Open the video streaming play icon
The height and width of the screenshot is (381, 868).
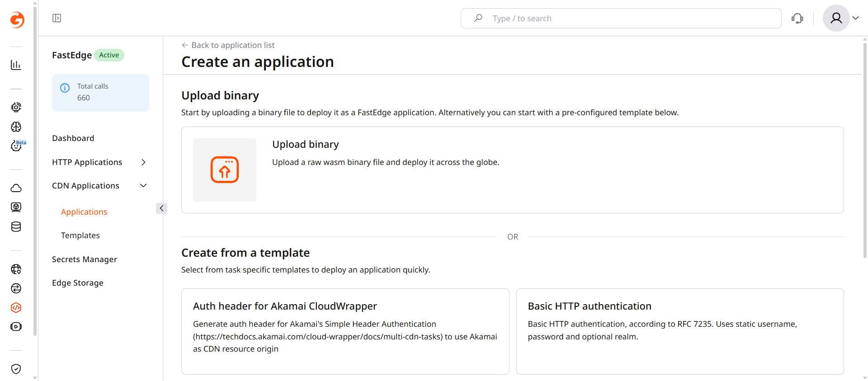[16, 326]
